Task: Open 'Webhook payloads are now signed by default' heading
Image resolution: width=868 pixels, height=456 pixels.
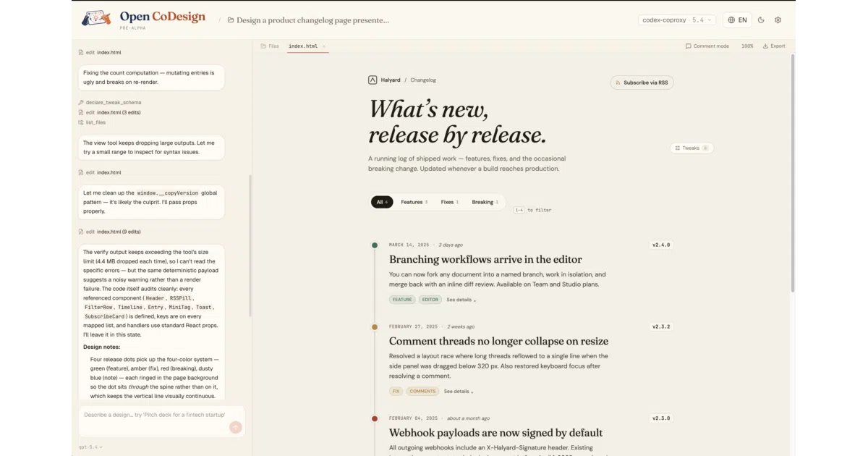Action: (x=495, y=433)
